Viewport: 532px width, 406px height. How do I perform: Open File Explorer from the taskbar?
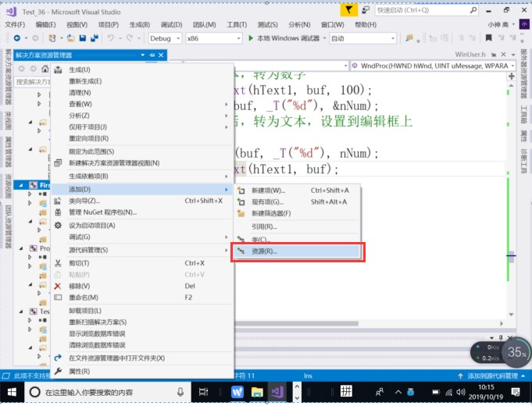click(257, 392)
